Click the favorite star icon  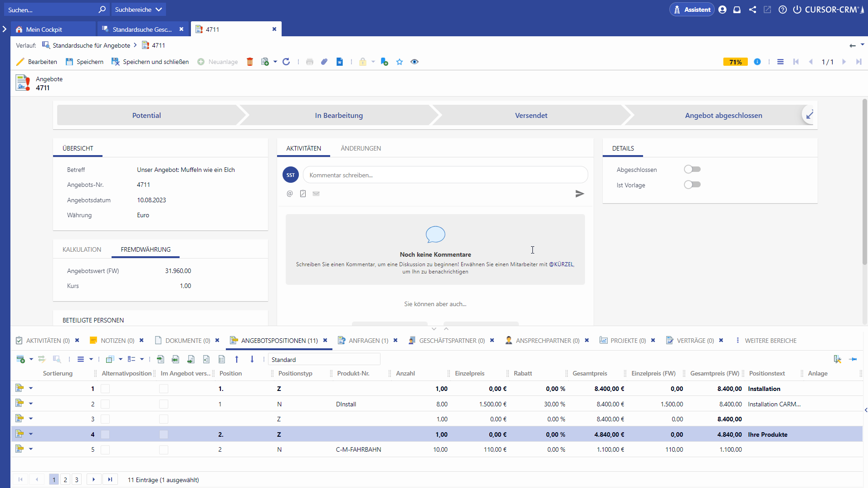tap(400, 62)
